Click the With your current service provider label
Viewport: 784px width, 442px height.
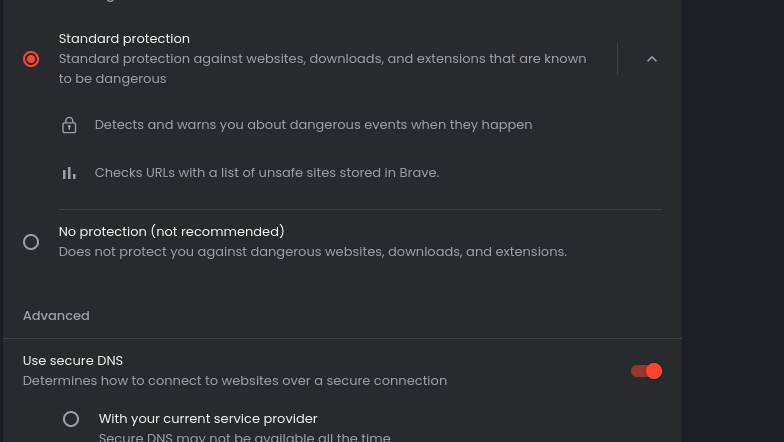pyautogui.click(x=208, y=418)
